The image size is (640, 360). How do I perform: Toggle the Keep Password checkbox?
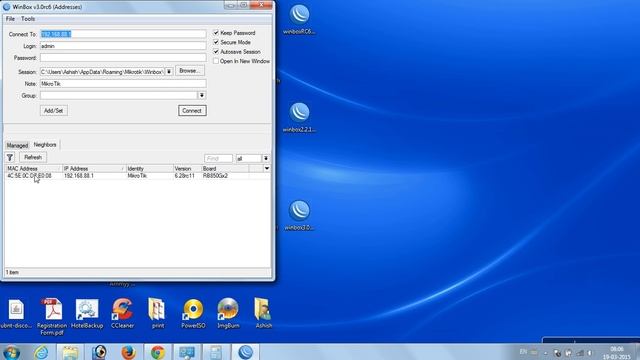click(216, 33)
